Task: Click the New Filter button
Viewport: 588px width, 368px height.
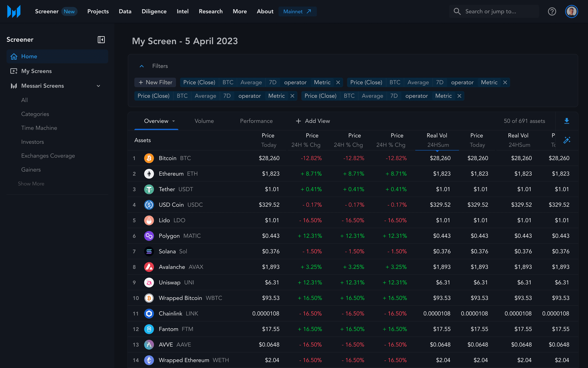Action: pos(155,83)
